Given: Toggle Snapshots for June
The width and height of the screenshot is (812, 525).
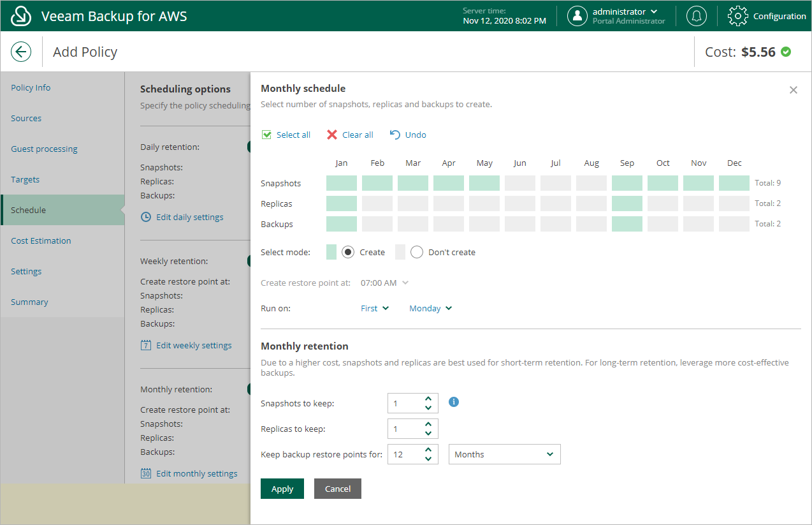Looking at the screenshot, I should coord(520,183).
